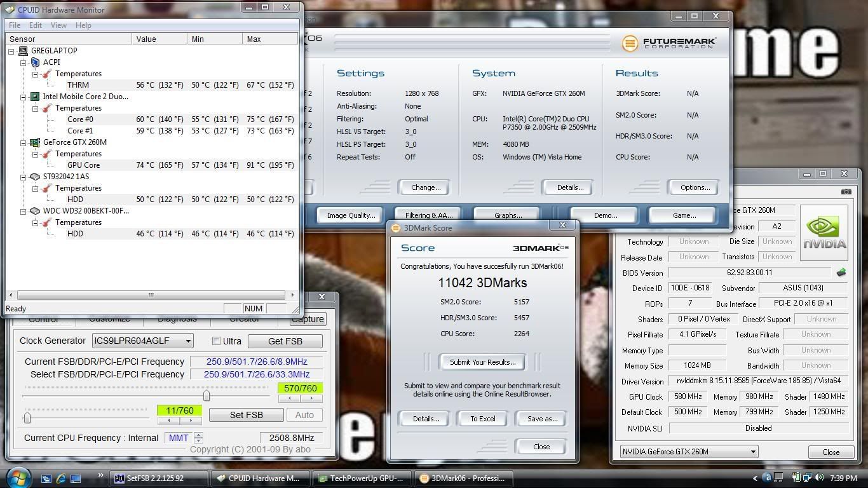
Task: Click the taskbar clock showing 7:39 PM
Action: (843, 478)
